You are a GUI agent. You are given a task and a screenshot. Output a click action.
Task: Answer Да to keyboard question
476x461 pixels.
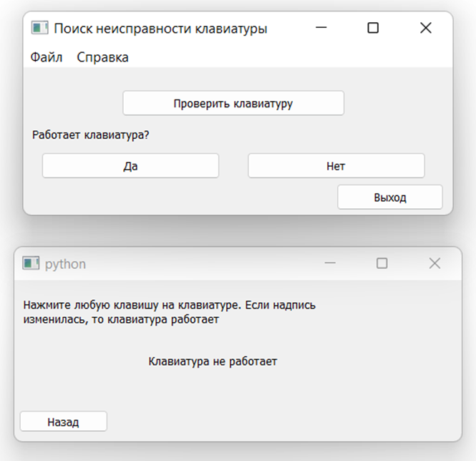[x=130, y=166]
